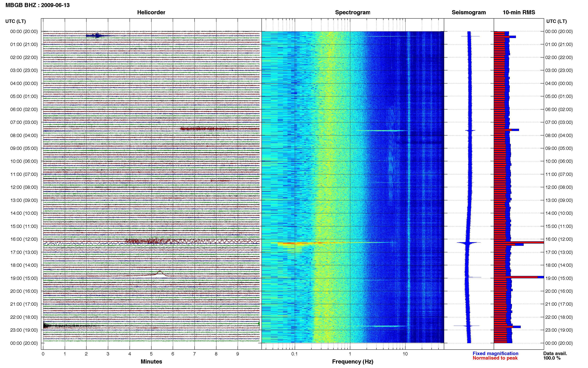Click the long red RMS bar just before 19:00
588x368 pixels.
pos(516,277)
